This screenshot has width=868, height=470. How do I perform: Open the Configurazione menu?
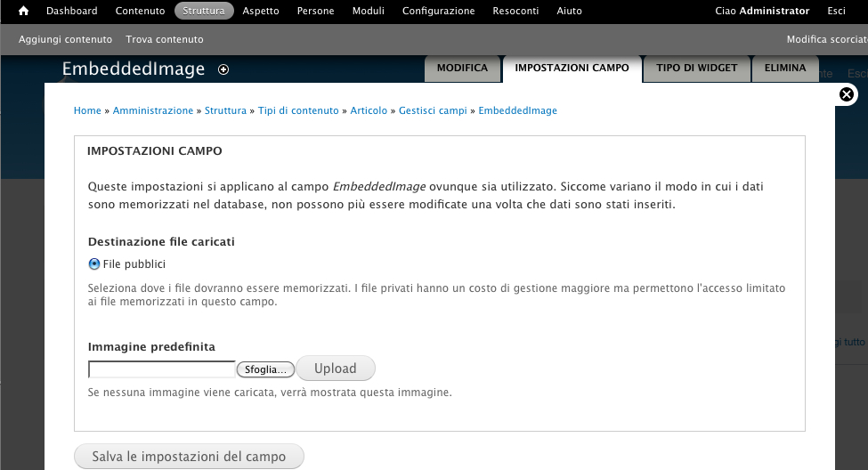(x=438, y=11)
